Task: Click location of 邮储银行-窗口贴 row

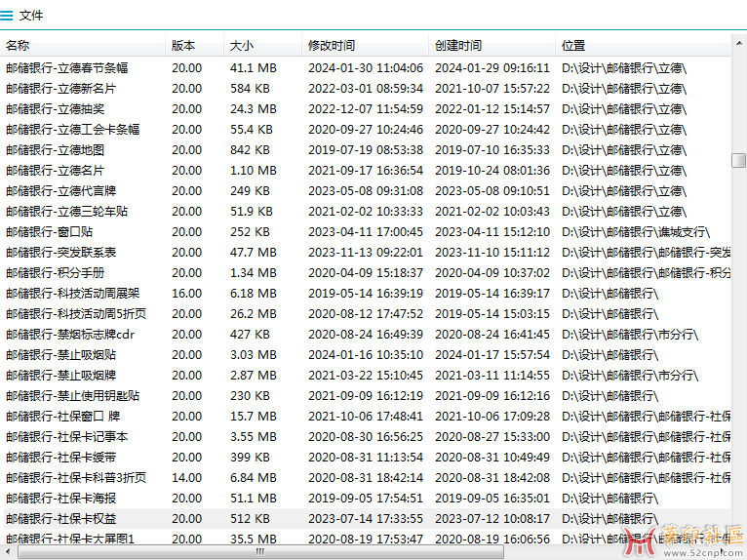Action: tap(636, 232)
